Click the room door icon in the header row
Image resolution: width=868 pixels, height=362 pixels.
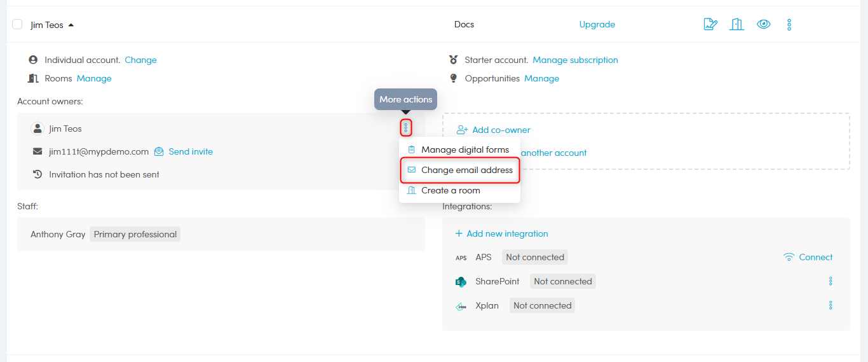pyautogui.click(x=736, y=25)
